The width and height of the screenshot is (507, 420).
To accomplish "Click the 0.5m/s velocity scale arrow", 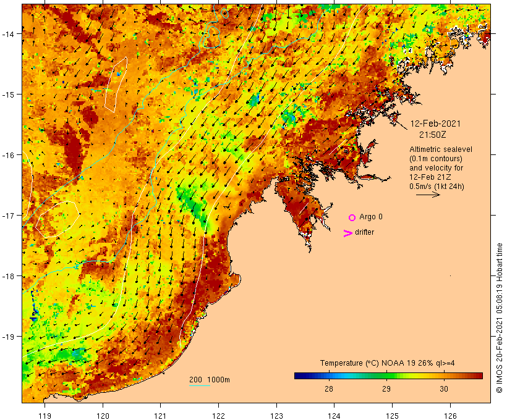I will coord(428,195).
